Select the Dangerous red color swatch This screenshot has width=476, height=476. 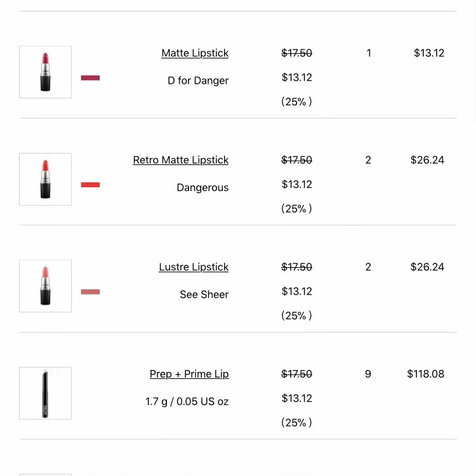[90, 185]
